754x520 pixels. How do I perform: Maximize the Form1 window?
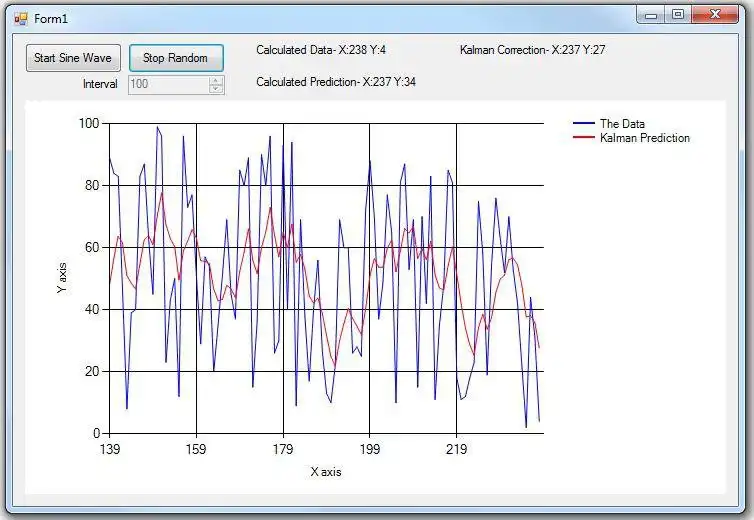678,15
